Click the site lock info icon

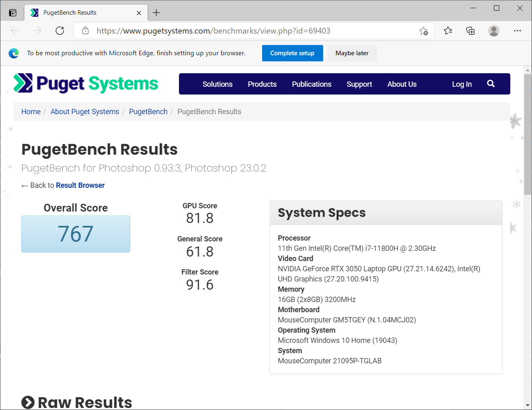(x=85, y=31)
